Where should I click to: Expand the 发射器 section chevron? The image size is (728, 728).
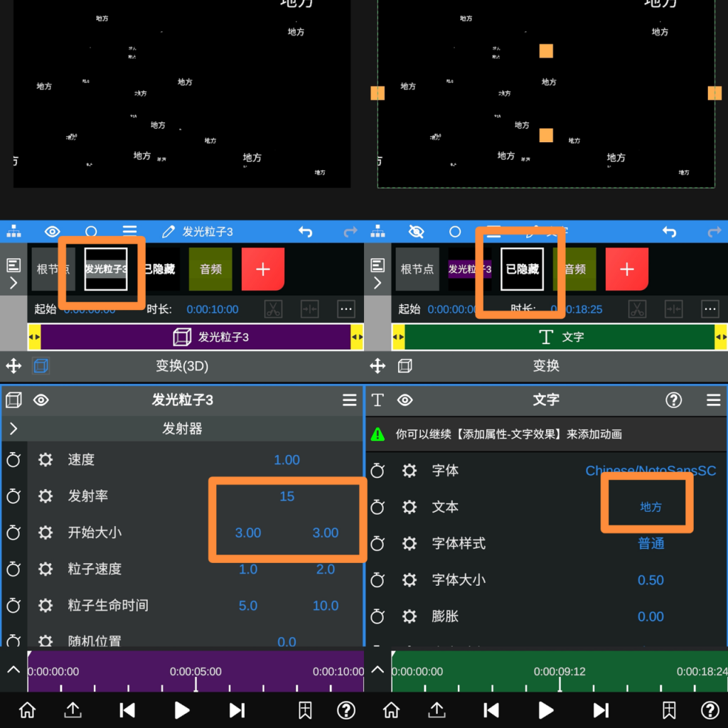tap(14, 429)
